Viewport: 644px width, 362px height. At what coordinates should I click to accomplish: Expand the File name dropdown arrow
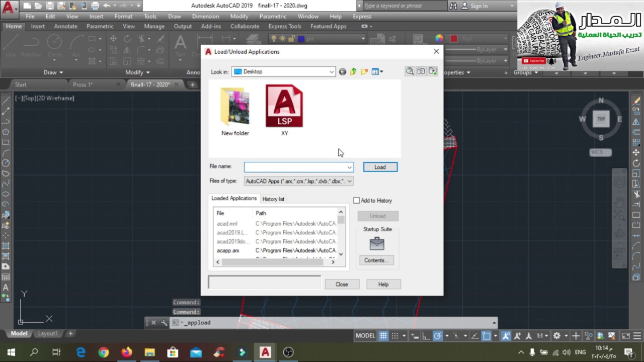(349, 167)
